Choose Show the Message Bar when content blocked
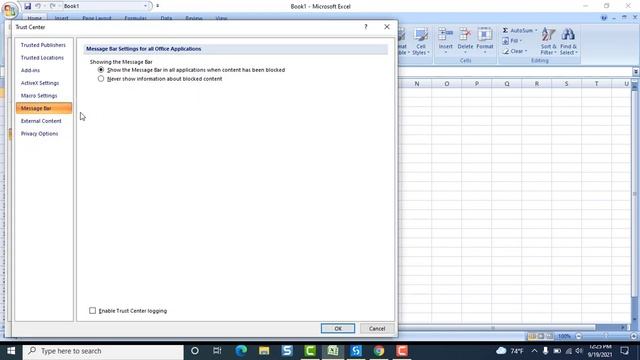 [x=101, y=70]
